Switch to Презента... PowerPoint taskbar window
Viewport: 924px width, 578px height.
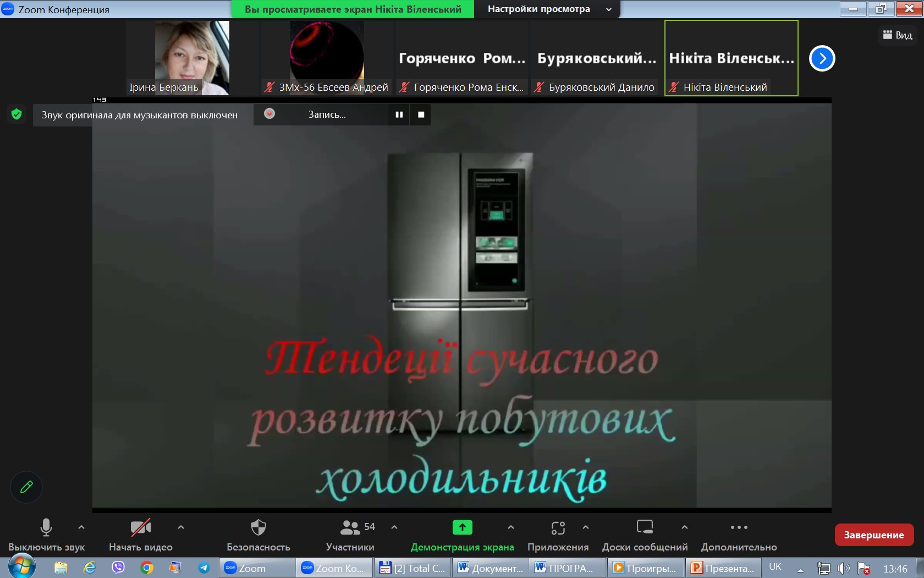tap(724, 568)
